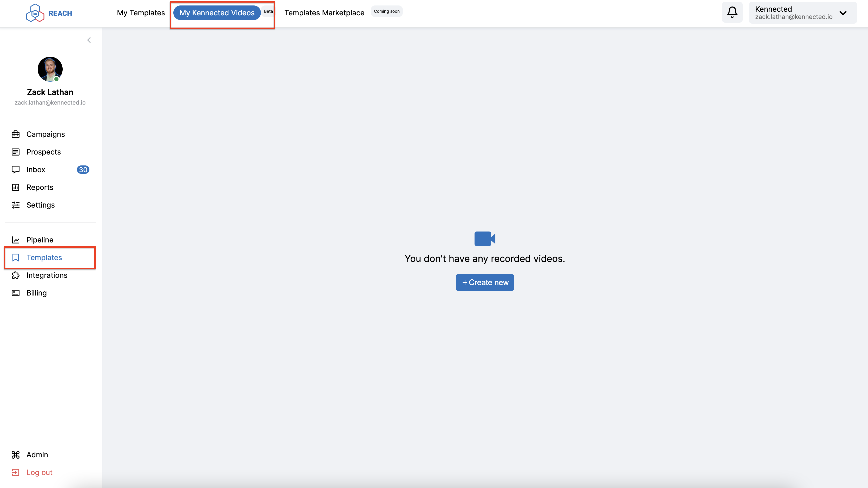This screenshot has width=868, height=488.
Task: Open the Inbox
Action: coord(36,170)
